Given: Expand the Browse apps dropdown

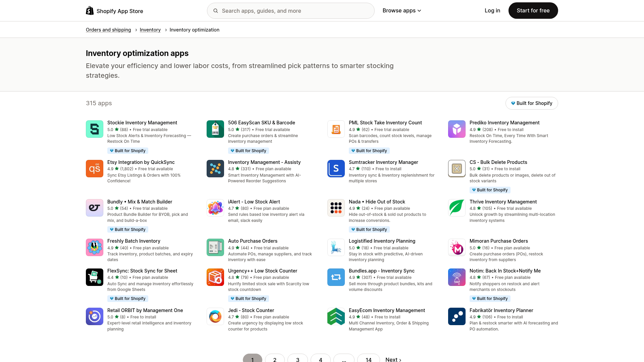Looking at the screenshot, I should pyautogui.click(x=402, y=11).
